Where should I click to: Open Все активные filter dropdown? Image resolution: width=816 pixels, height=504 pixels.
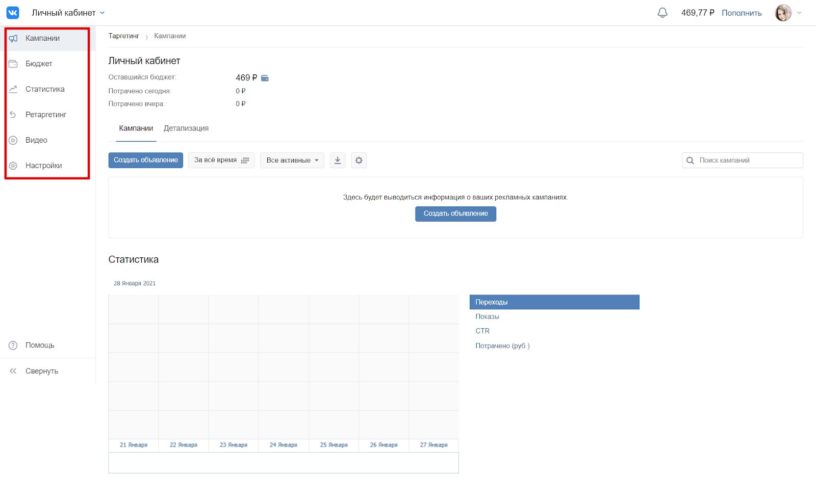[292, 161]
